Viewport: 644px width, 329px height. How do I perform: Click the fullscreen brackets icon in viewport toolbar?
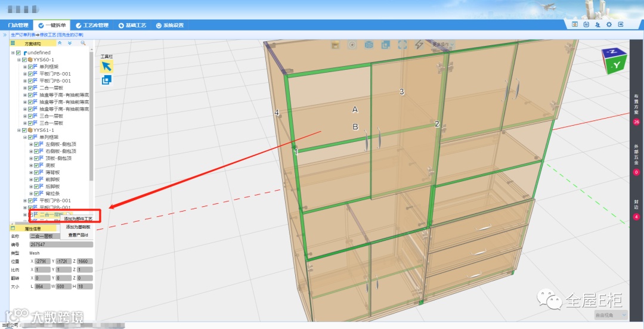[402, 45]
